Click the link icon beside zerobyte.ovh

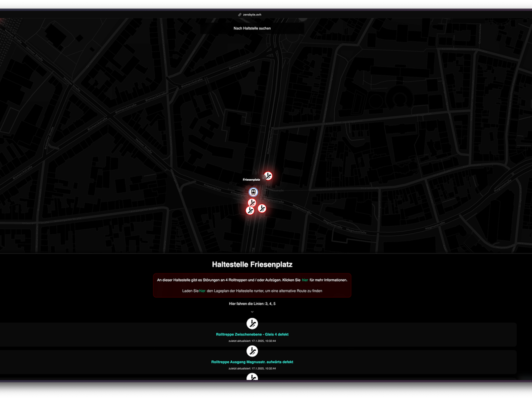pos(240,15)
